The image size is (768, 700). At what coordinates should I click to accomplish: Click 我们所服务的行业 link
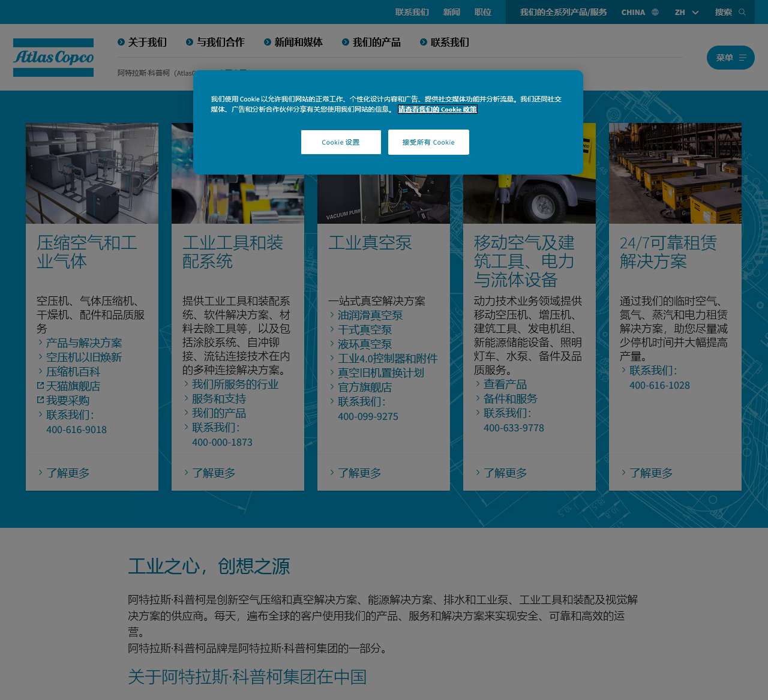[x=235, y=384]
